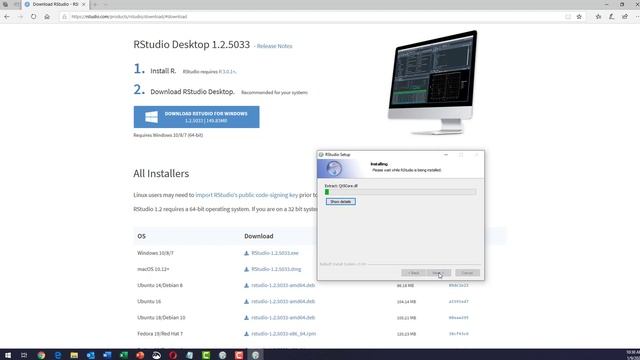Open Outlook from the taskbar
Screen dimensions: 640x360
click(x=90, y=355)
